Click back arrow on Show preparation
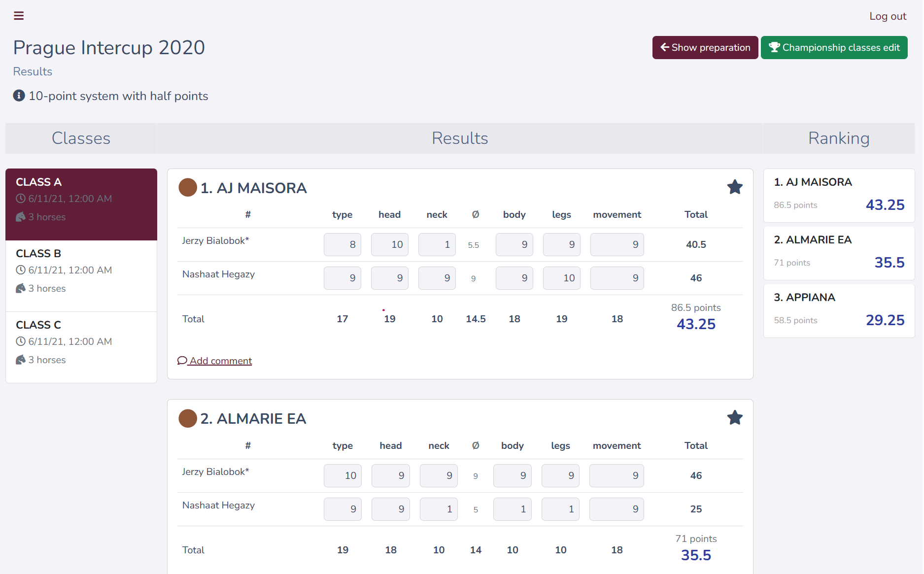The height and width of the screenshot is (574, 924). pyautogui.click(x=665, y=47)
